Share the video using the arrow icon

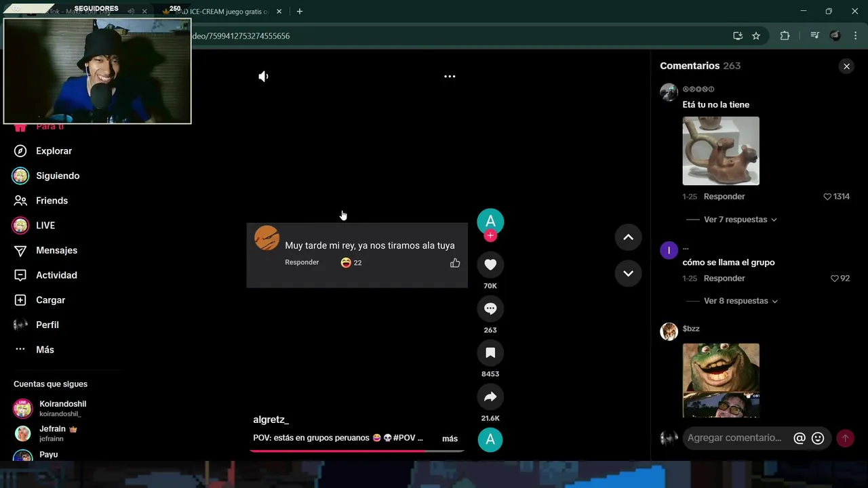point(490,396)
